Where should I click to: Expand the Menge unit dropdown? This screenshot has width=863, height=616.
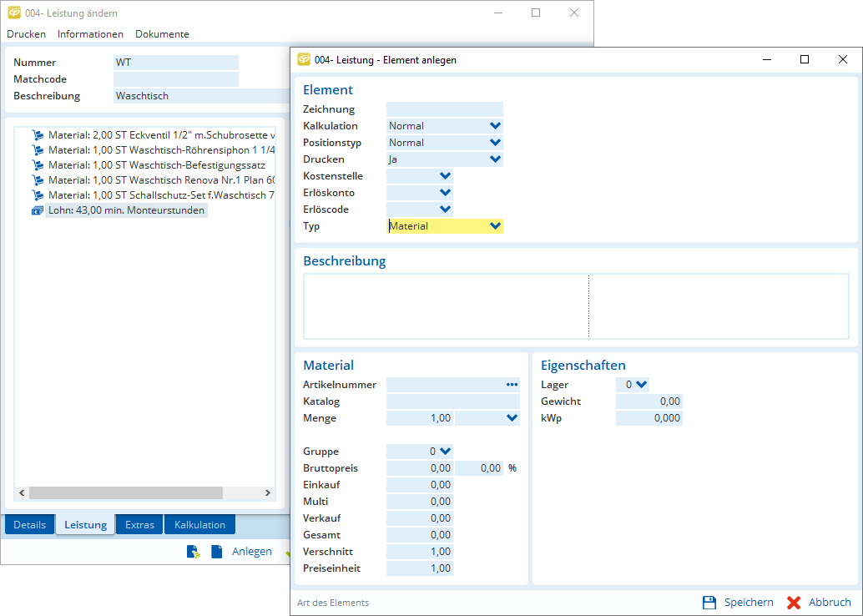[512, 418]
